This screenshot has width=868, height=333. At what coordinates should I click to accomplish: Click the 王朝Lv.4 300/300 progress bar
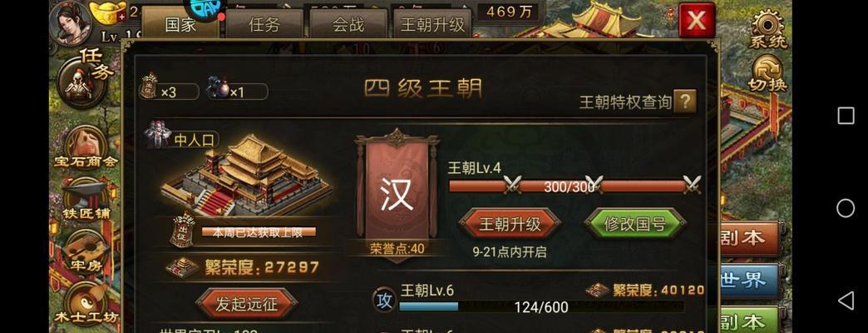pos(574,186)
